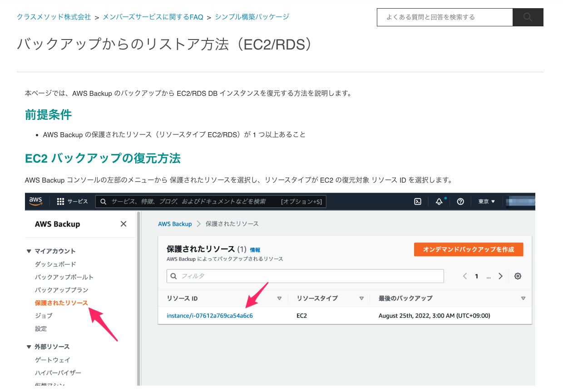
Task: Click the シンプル構築パッケージ breadcrumb link
Action: coord(252,17)
